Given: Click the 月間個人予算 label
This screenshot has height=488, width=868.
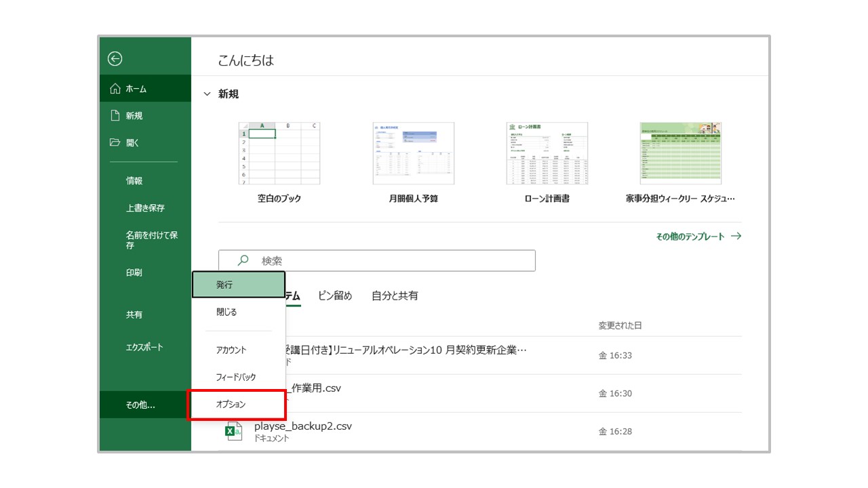Looking at the screenshot, I should tap(414, 199).
